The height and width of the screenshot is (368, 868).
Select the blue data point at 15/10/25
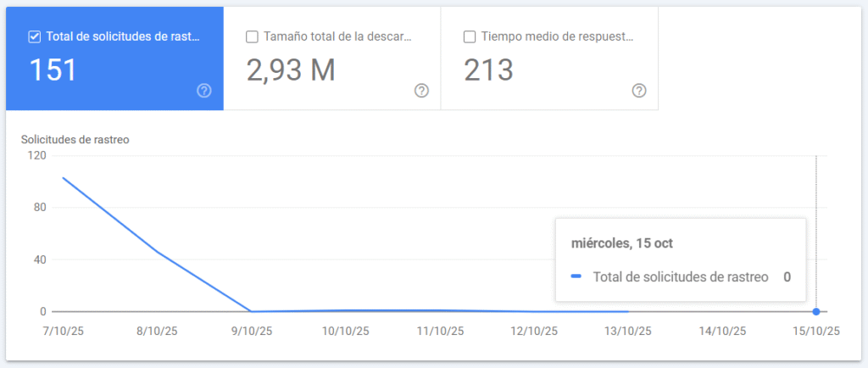click(815, 311)
